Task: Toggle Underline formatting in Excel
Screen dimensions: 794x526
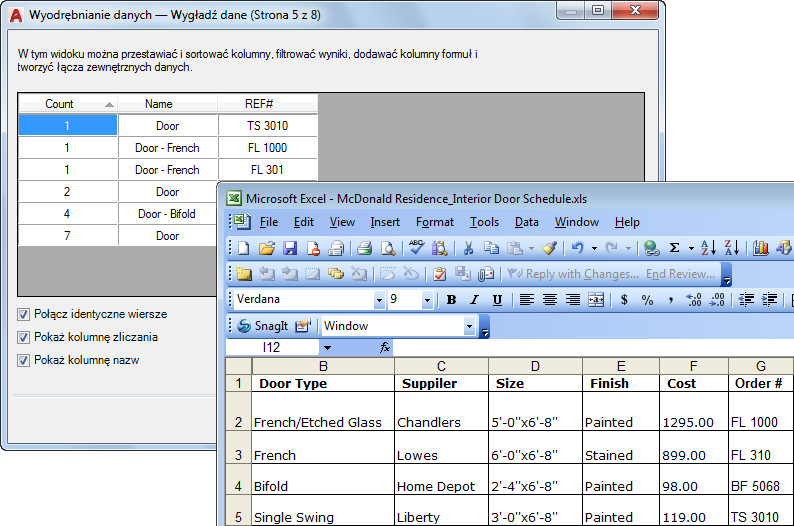Action: 497,300
